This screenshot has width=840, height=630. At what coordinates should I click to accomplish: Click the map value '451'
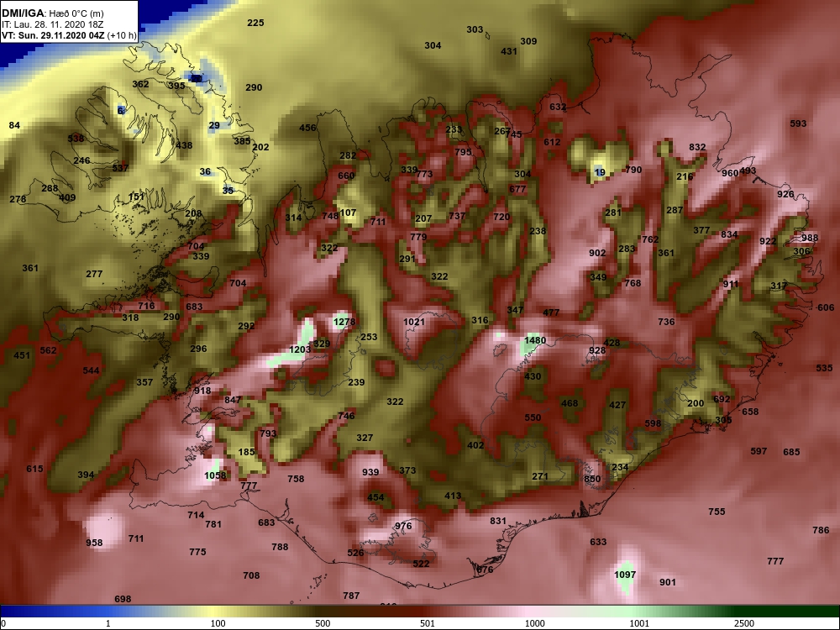pos(22,355)
